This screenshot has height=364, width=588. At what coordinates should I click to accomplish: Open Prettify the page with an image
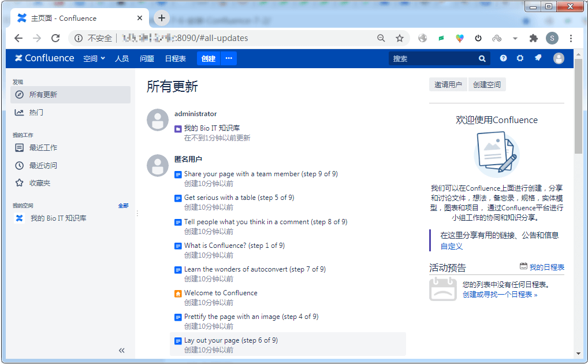click(251, 317)
